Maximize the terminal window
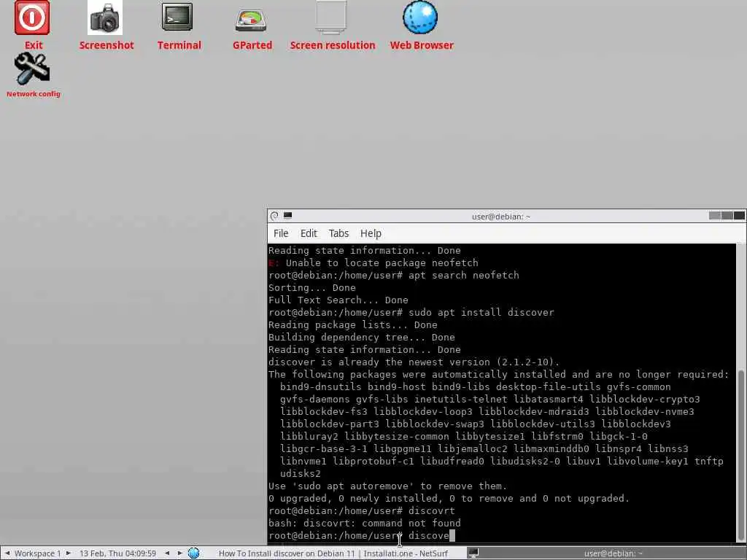Image resolution: width=747 pixels, height=560 pixels. coord(727,216)
